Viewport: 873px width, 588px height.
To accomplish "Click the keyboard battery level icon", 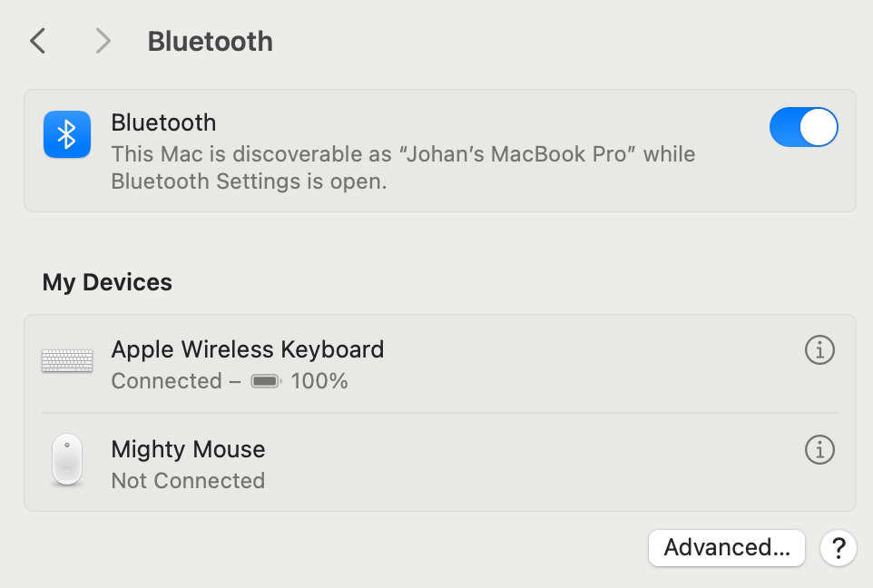I will coord(264,381).
